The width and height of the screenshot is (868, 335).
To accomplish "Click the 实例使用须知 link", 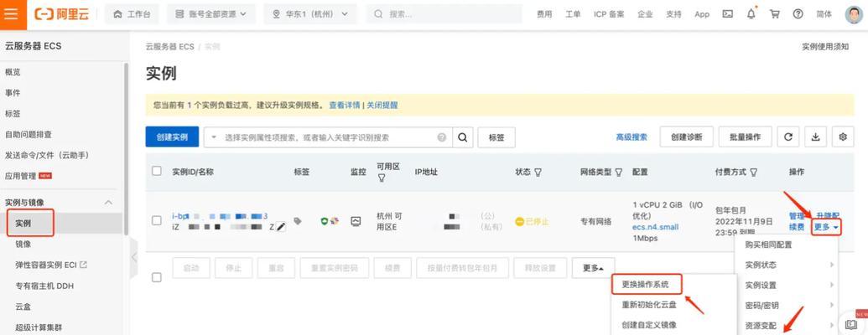I will point(825,47).
